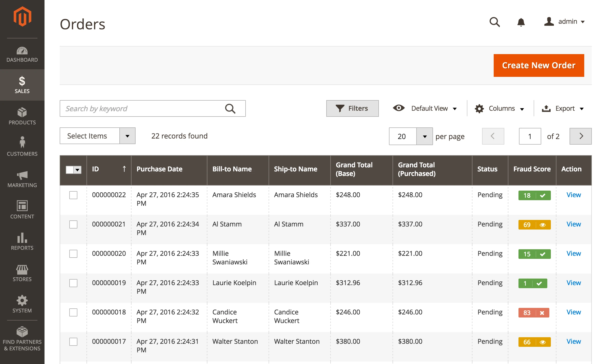The height and width of the screenshot is (364, 607).
Task: Open the Dashboard from the sidebar
Action: (22, 54)
